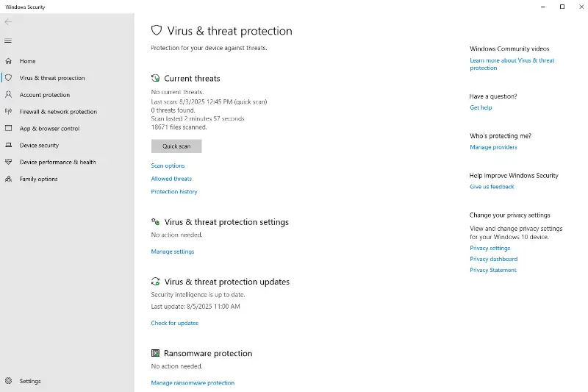
Task: Click Manage providers link
Action: tap(493, 147)
